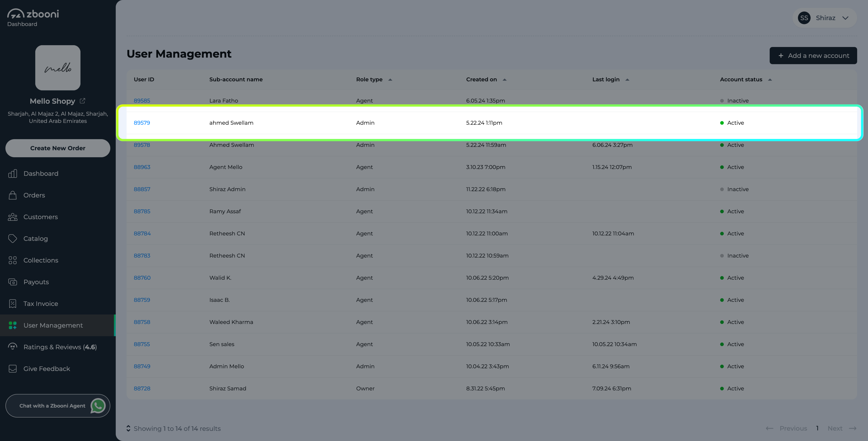Click the name Lara Fatho

224,100
